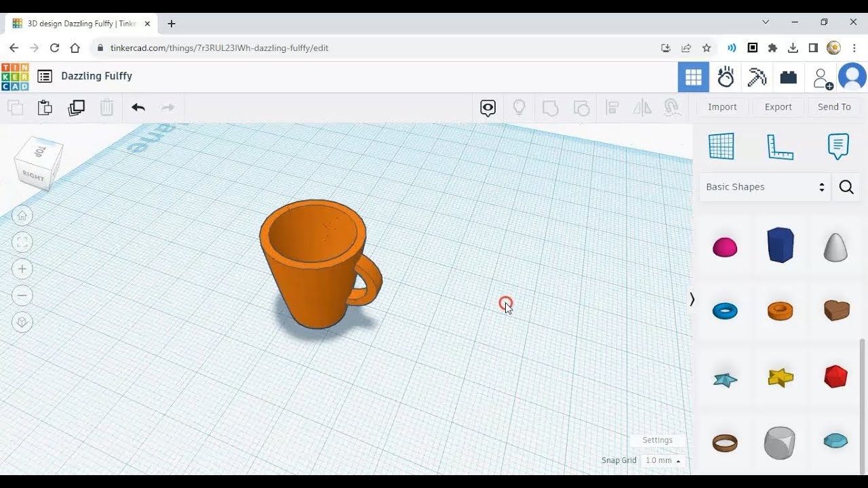The image size is (868, 488).
Task: Zoom in with the plus button
Action: pos(22,269)
